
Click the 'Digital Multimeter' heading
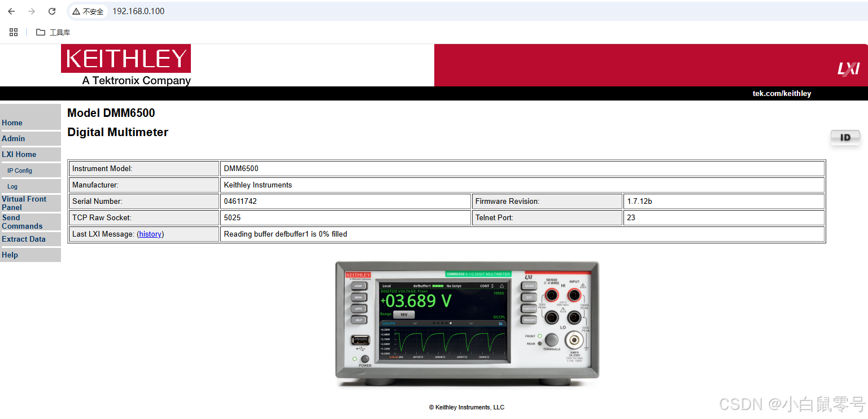117,132
